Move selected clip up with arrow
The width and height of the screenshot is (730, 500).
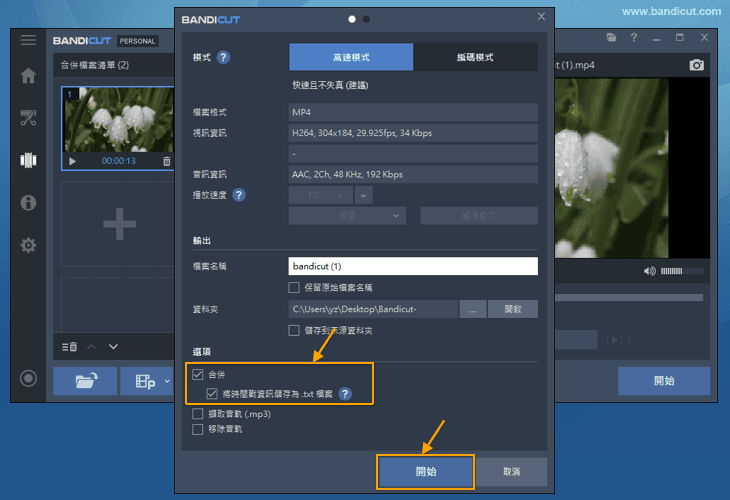(91, 347)
